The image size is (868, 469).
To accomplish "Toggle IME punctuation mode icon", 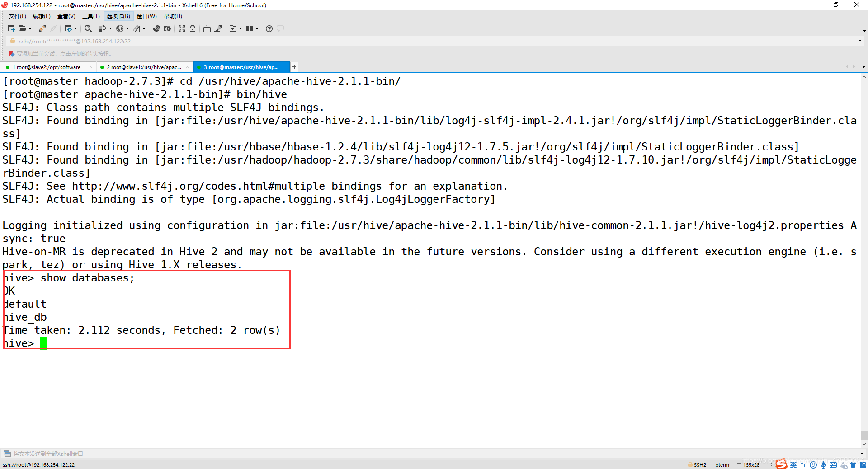I will point(803,465).
